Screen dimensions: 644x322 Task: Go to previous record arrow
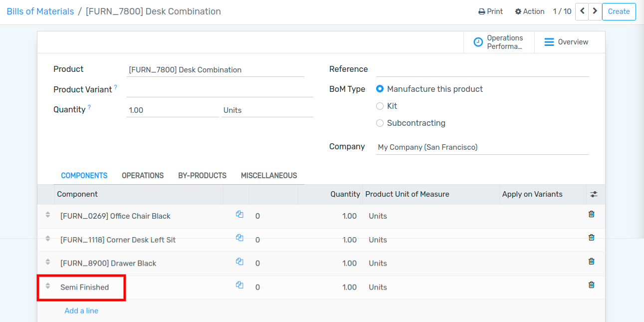point(582,11)
